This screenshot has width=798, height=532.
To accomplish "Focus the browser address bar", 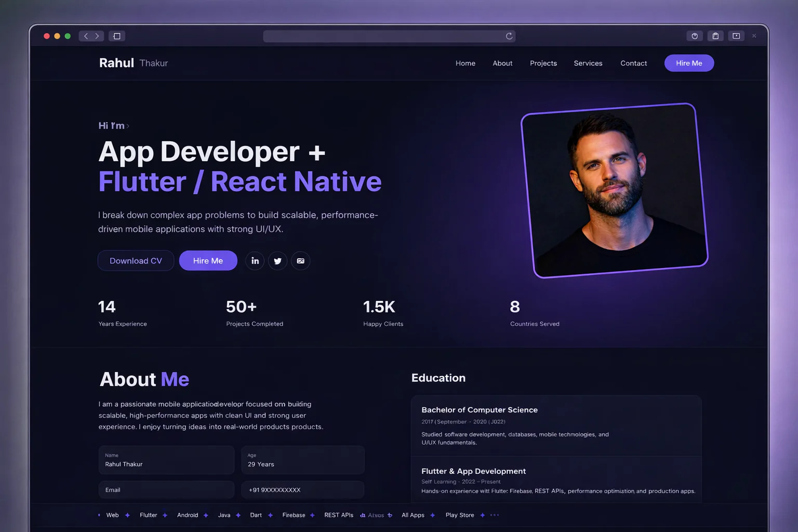I will click(x=384, y=36).
